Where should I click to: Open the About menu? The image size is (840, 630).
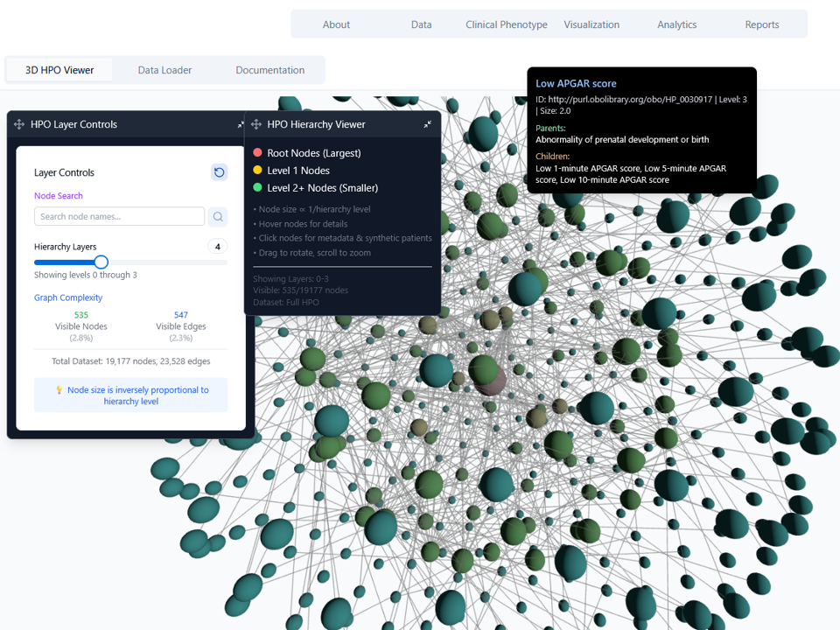pos(336,24)
